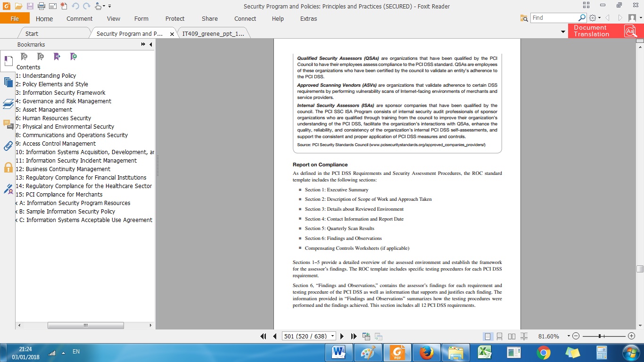This screenshot has width=644, height=362.
Task: Open the Protect ribbon tab
Action: [x=174, y=19]
